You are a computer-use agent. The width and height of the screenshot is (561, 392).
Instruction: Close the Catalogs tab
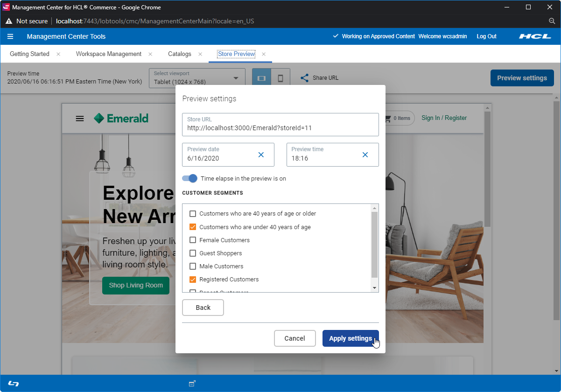point(200,54)
